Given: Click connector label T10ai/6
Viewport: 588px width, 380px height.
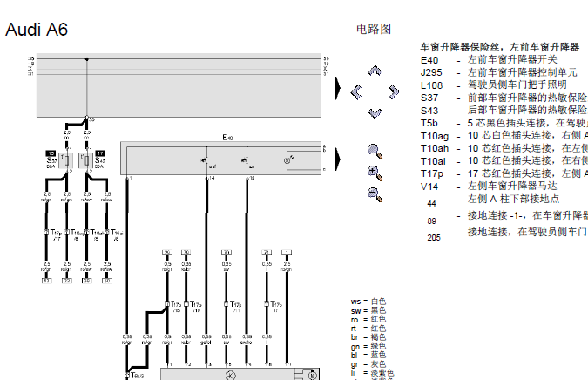Looking at the screenshot, I should coord(117,234).
